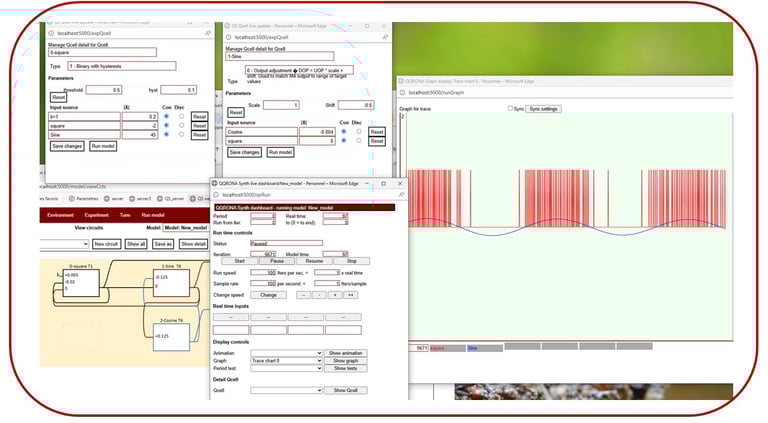The width and height of the screenshot is (768, 423).
Task: Click Start in run time controls
Action: coord(240,261)
